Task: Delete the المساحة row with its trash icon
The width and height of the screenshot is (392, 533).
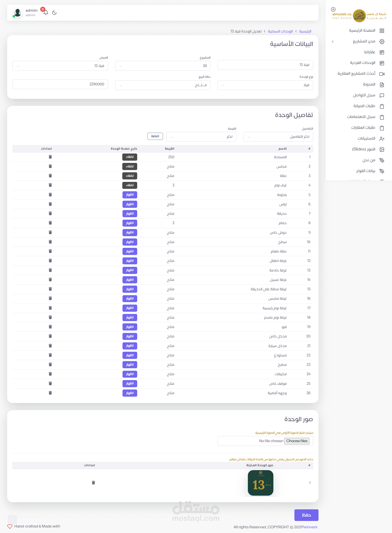Action: point(50,157)
